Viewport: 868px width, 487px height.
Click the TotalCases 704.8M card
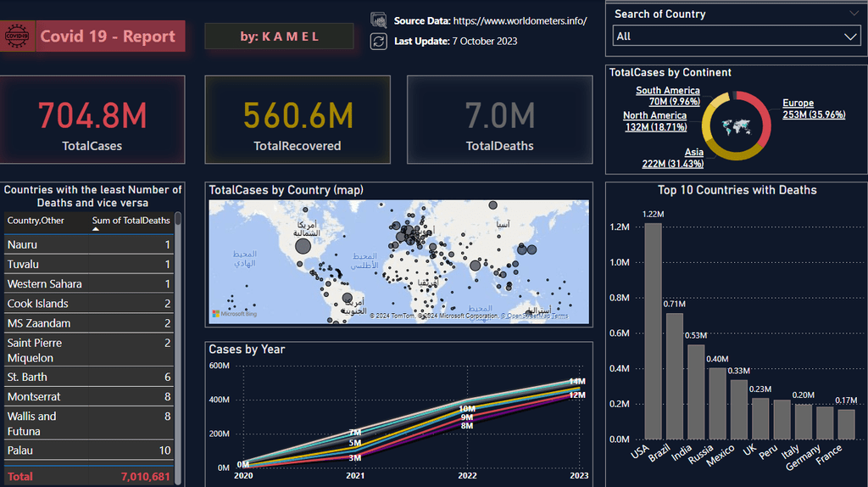point(92,120)
